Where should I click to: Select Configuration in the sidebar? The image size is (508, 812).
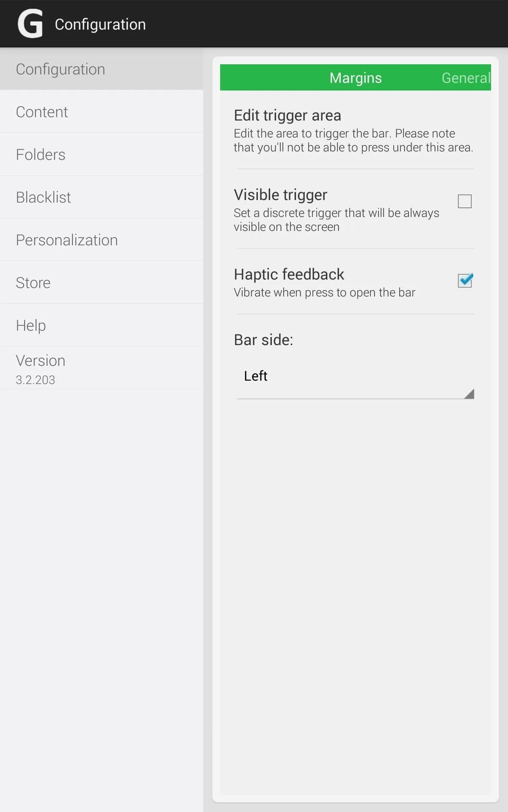coord(102,69)
